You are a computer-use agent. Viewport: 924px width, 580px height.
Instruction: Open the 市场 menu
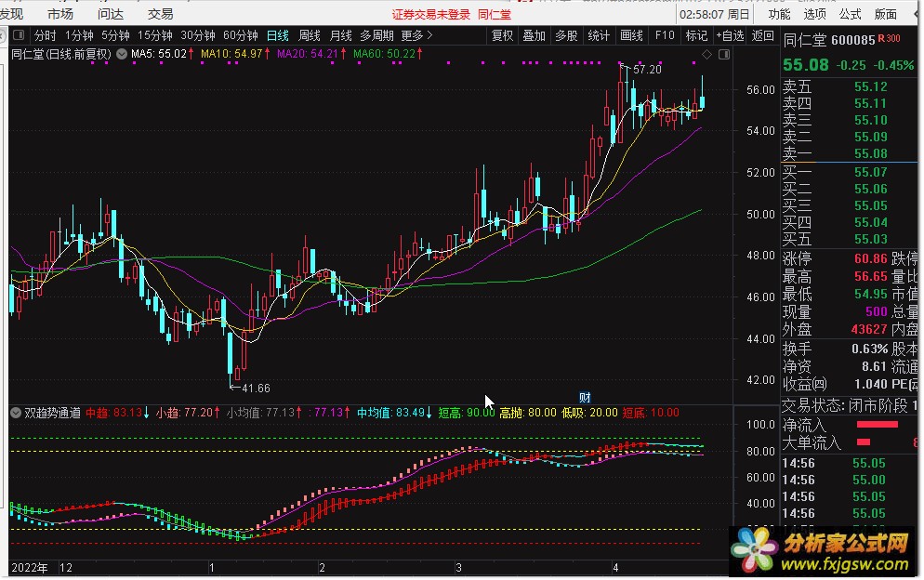click(x=60, y=14)
